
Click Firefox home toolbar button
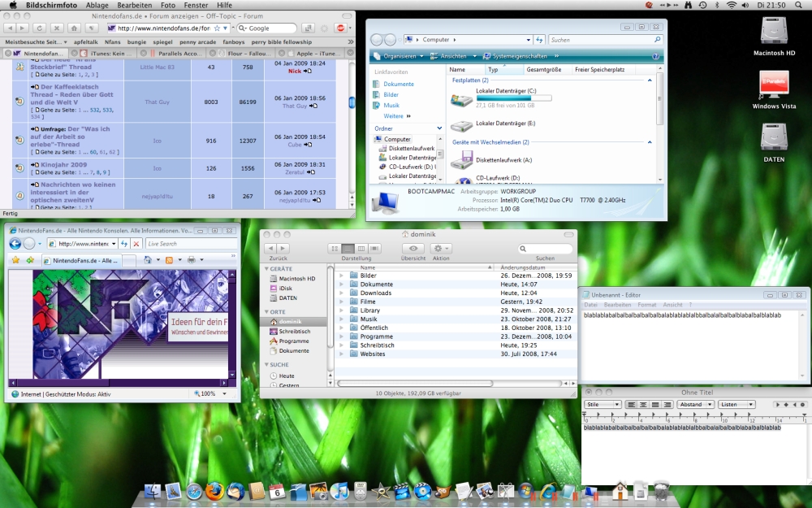coord(74,28)
